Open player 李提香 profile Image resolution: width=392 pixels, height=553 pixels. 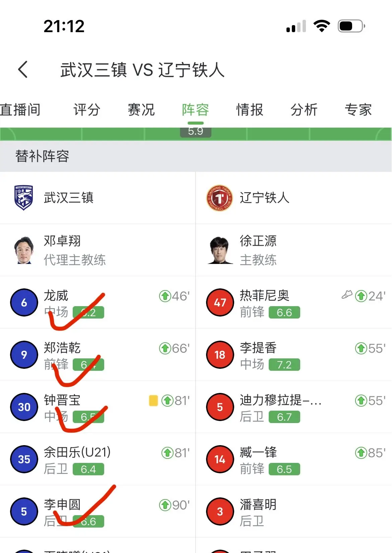pos(258,348)
